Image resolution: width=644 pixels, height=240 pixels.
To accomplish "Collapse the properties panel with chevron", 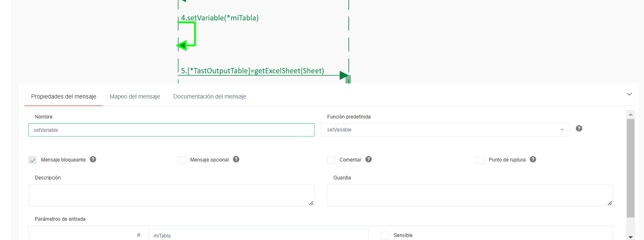I will 629,94.
